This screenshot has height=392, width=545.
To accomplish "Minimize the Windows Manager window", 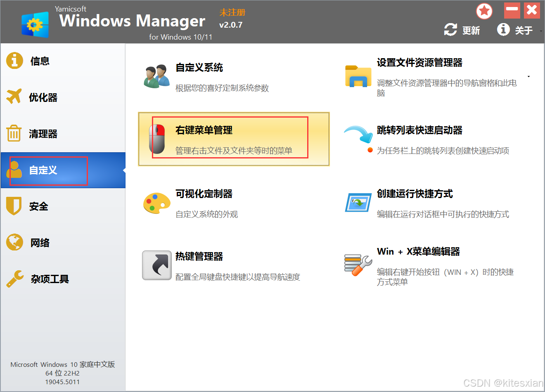I will pyautogui.click(x=512, y=10).
